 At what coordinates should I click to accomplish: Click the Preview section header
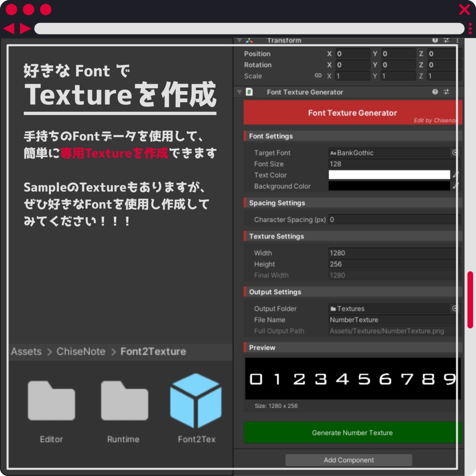tap(353, 348)
